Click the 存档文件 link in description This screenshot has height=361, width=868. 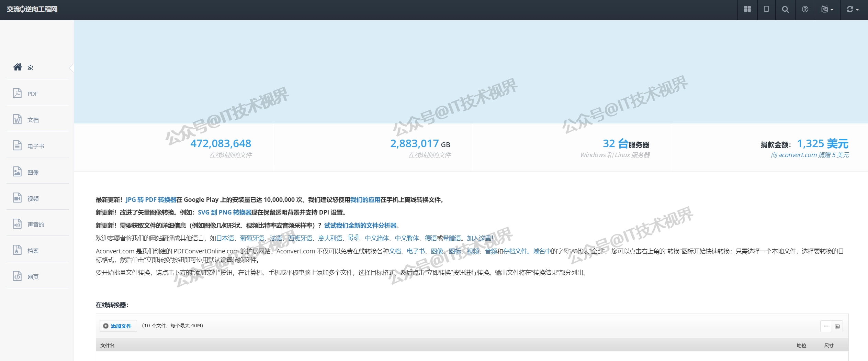point(515,251)
